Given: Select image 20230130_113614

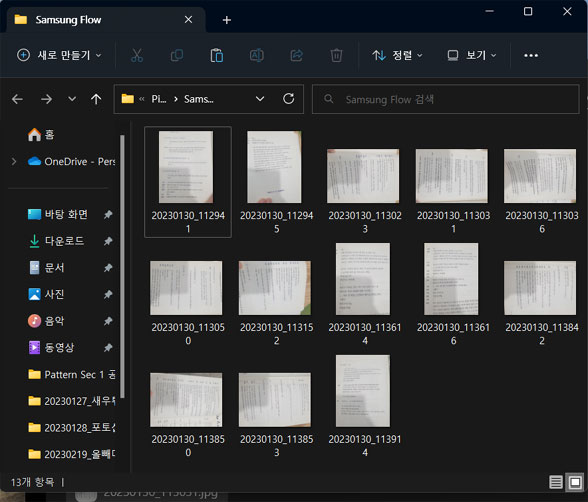Looking at the screenshot, I should (x=365, y=295).
